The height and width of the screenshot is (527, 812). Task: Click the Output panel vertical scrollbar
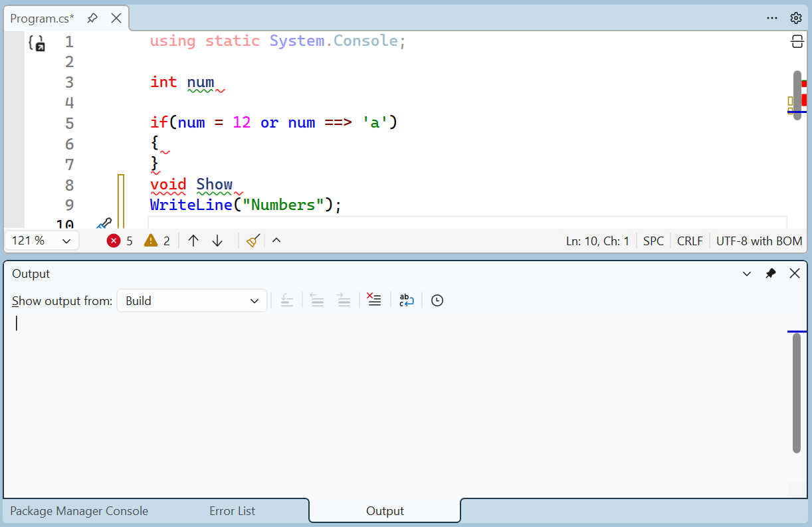[x=797, y=393]
